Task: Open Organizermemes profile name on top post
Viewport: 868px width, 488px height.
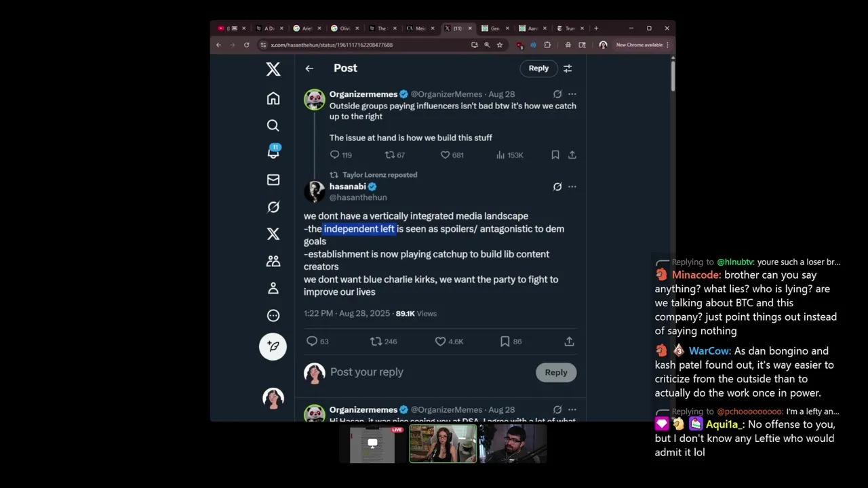Action: [x=363, y=94]
